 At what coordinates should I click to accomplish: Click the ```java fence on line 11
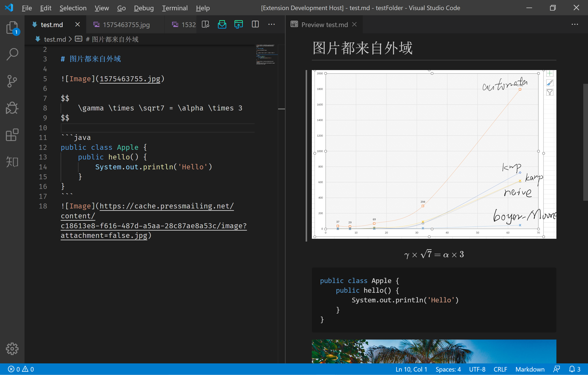pos(76,138)
